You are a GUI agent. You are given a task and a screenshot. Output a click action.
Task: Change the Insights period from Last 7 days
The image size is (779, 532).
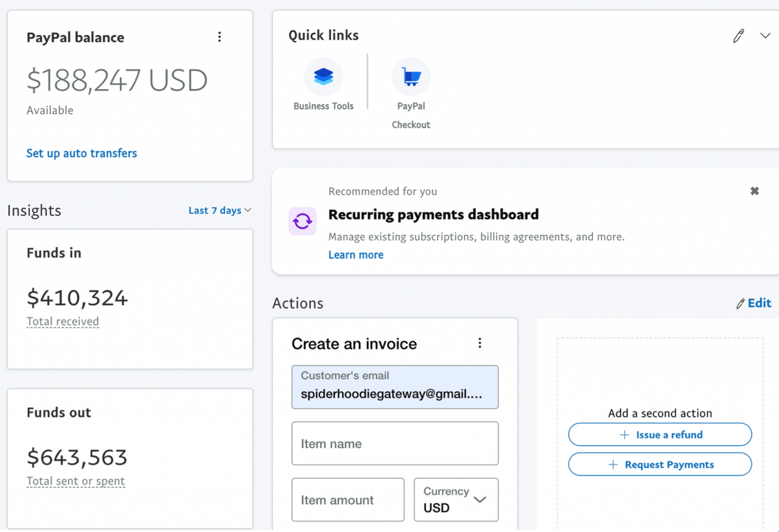click(x=220, y=210)
